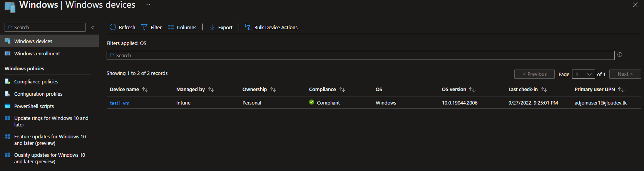Click the Configuration profiles icon

pyautogui.click(x=7, y=94)
